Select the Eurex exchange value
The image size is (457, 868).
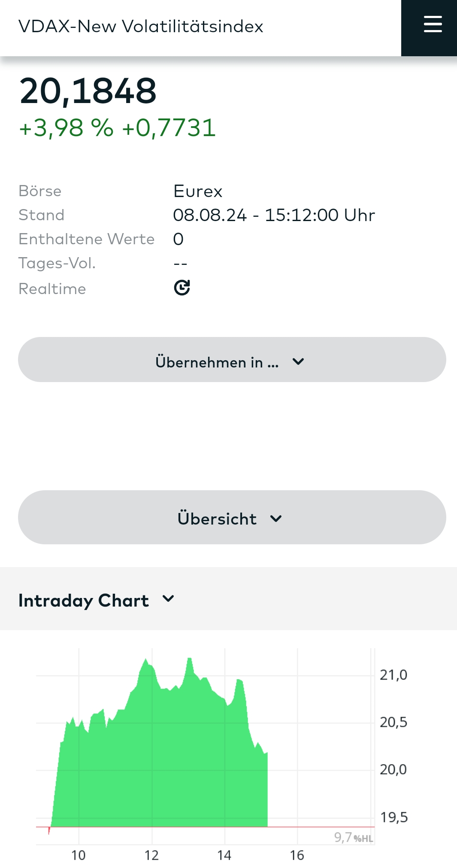click(198, 191)
